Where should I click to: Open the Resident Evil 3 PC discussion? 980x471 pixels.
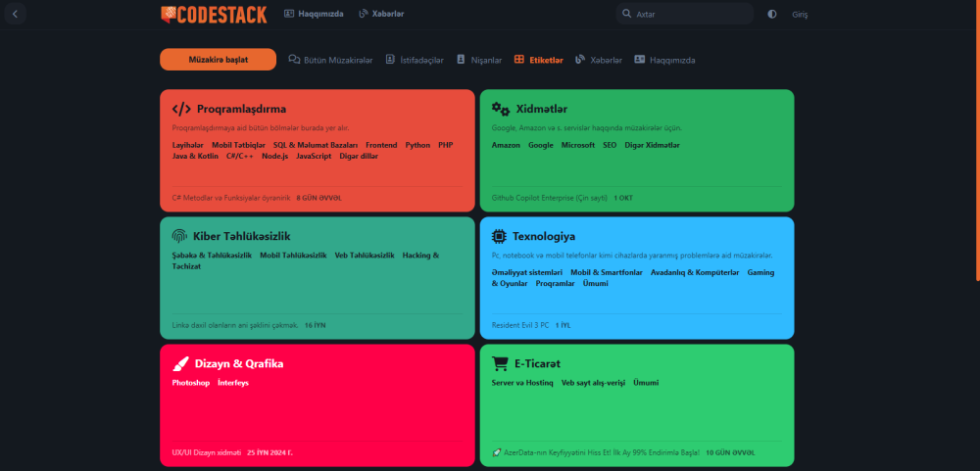[x=519, y=324]
